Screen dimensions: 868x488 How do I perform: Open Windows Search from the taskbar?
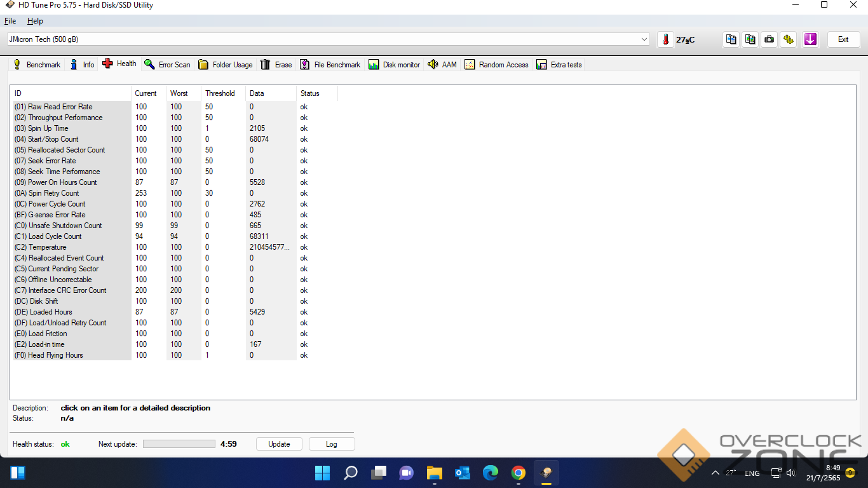point(351,473)
